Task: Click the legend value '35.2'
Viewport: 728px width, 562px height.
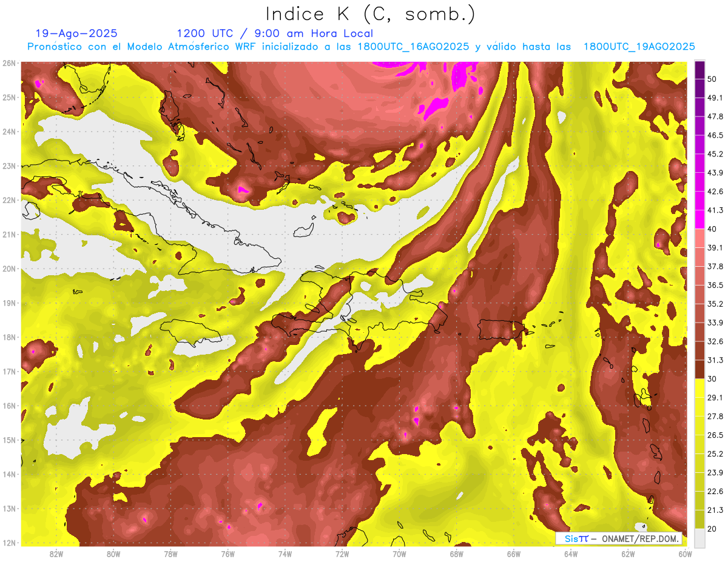Action: pyautogui.click(x=715, y=304)
